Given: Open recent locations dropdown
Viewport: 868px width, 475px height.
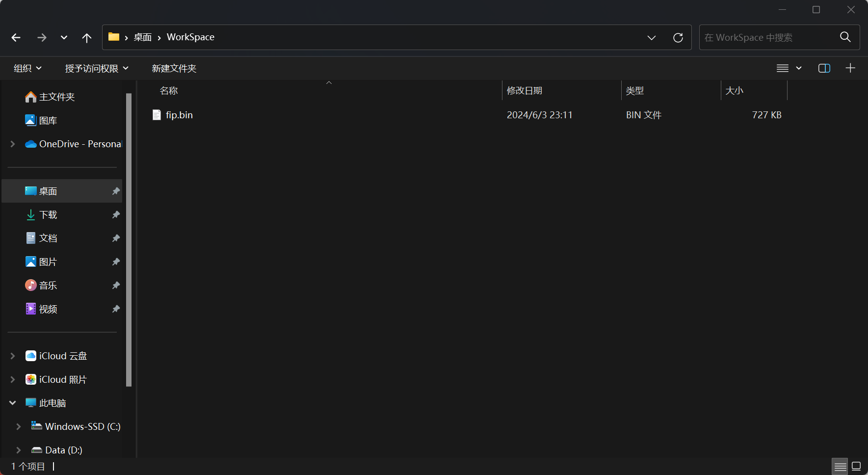Looking at the screenshot, I should tap(64, 38).
